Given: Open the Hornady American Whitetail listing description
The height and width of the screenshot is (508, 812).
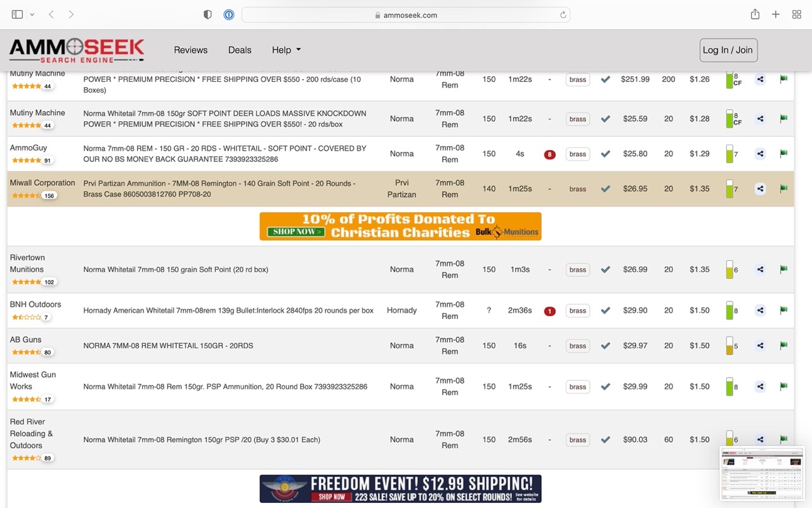Looking at the screenshot, I should (x=228, y=311).
